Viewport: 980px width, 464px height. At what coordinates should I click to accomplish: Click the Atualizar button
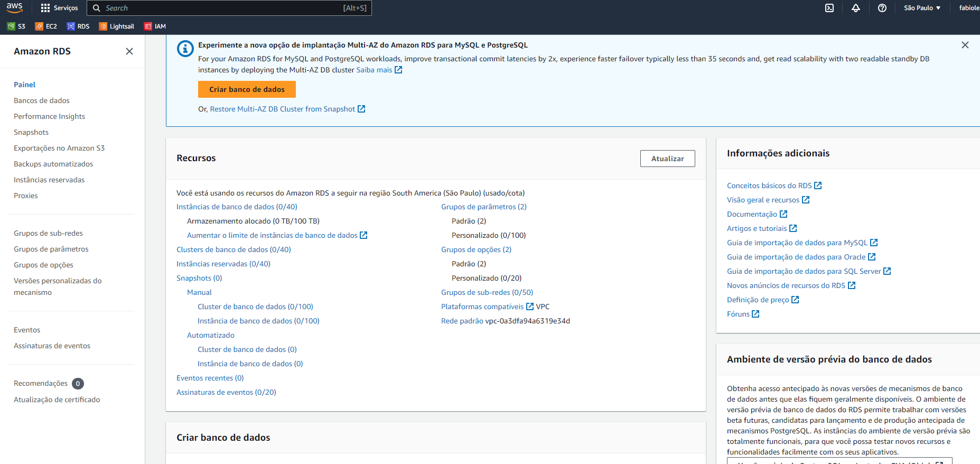pyautogui.click(x=667, y=159)
